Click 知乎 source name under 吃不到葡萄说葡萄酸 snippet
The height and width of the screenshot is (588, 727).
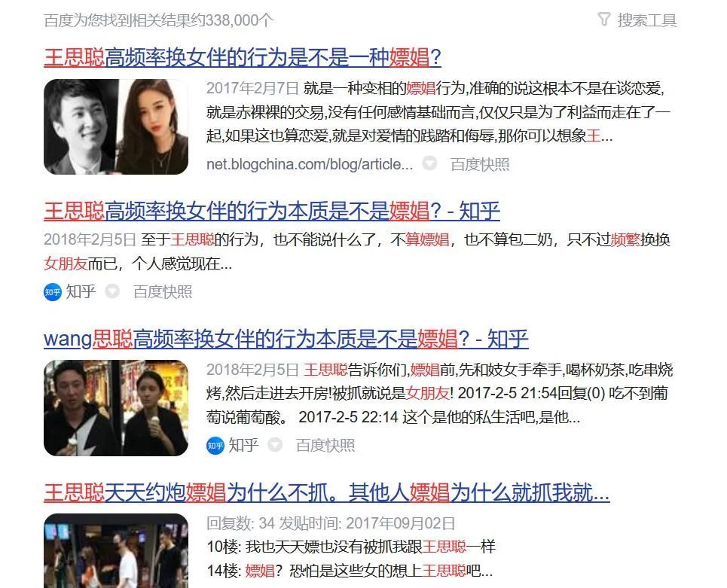[243, 445]
